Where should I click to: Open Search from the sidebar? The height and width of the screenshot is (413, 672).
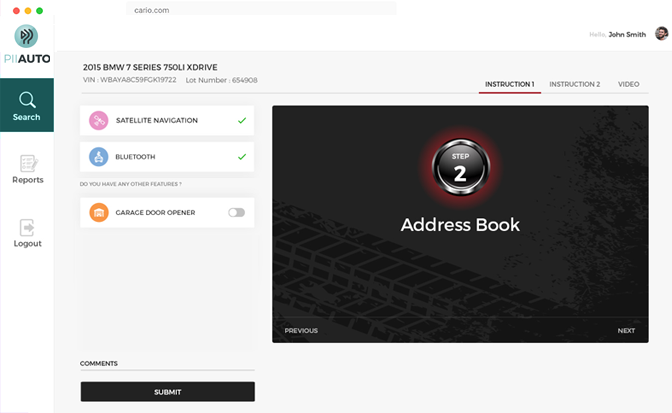pos(27,105)
